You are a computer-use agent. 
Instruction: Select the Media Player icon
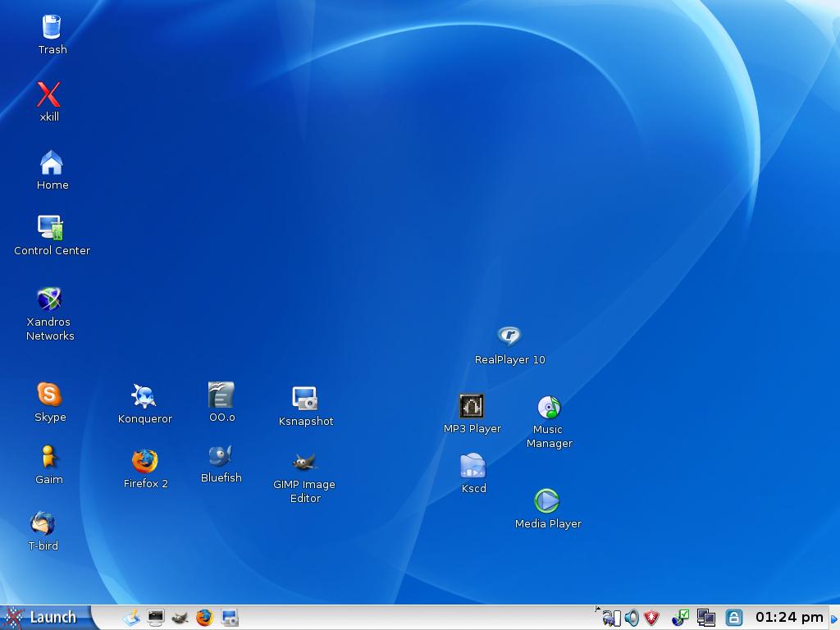point(546,501)
